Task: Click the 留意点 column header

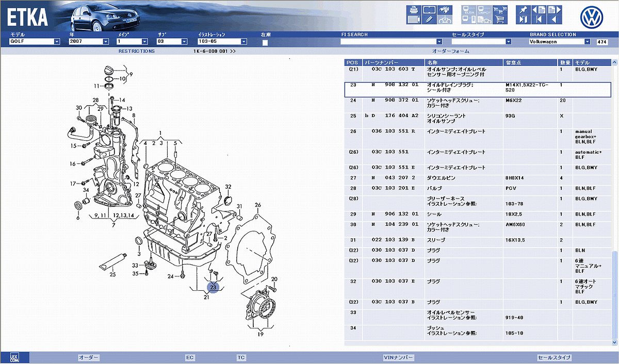Action: point(531,62)
